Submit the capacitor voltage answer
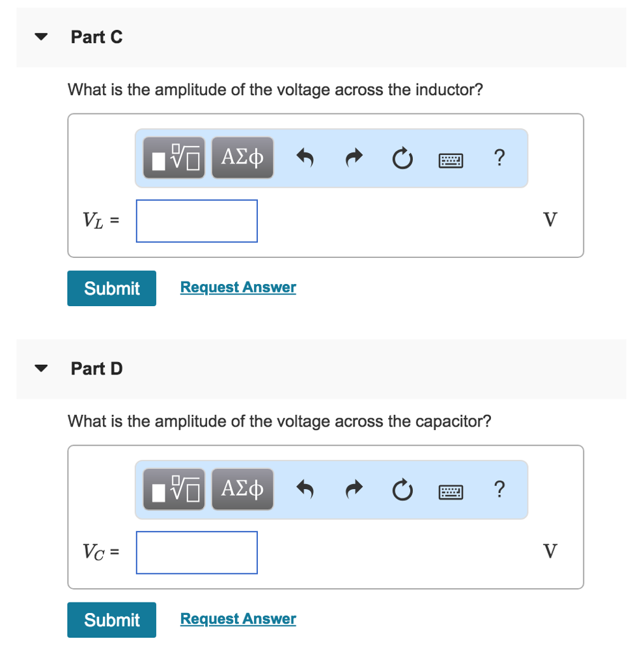Image resolution: width=644 pixels, height=667 pixels. (111, 619)
